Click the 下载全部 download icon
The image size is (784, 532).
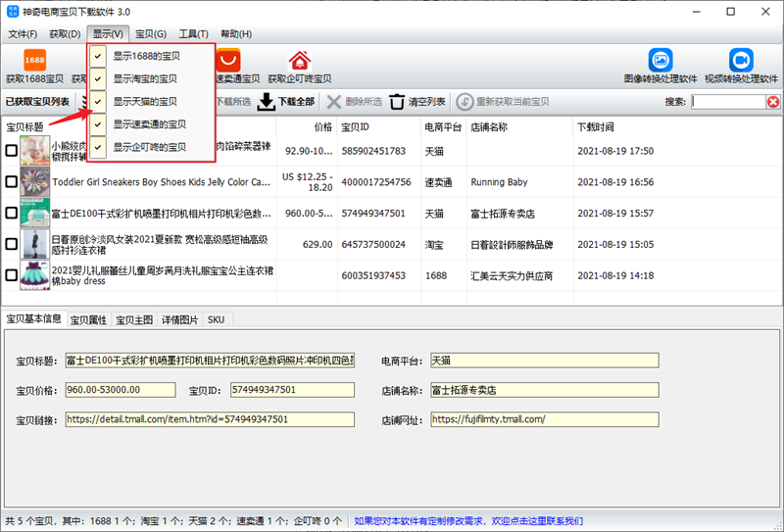point(266,102)
